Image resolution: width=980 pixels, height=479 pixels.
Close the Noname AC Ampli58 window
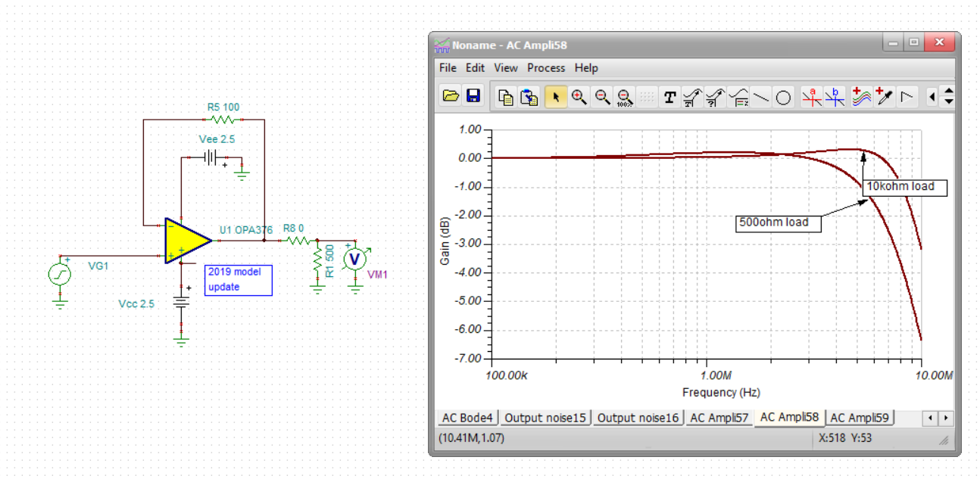click(x=940, y=42)
